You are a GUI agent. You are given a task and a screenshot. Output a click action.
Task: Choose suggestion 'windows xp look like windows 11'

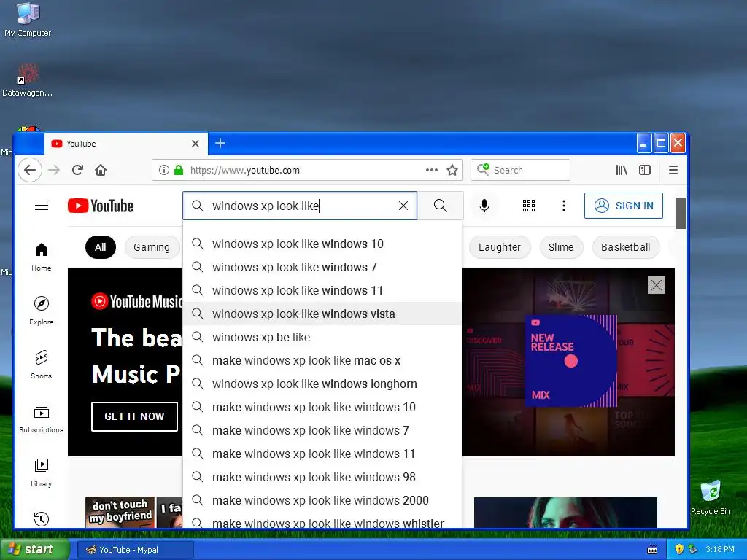pos(322,290)
